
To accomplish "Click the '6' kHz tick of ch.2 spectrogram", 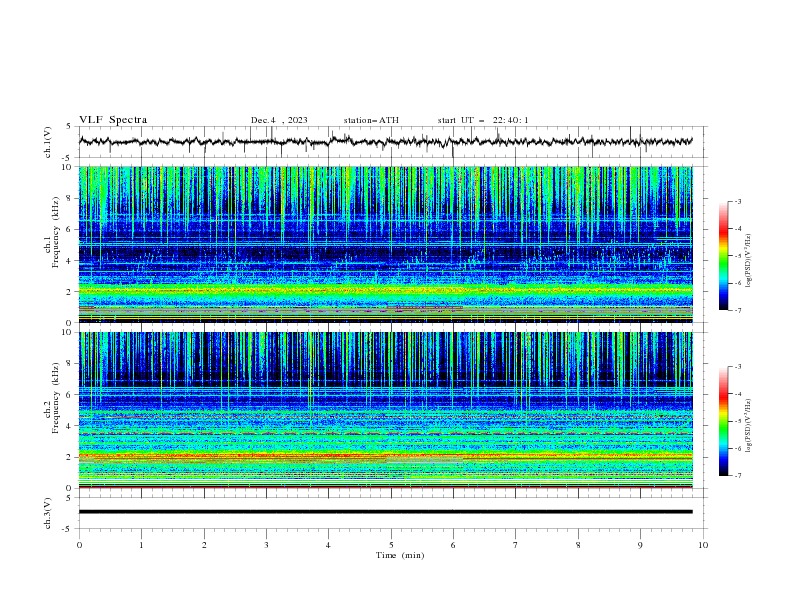I will pyautogui.click(x=69, y=395).
